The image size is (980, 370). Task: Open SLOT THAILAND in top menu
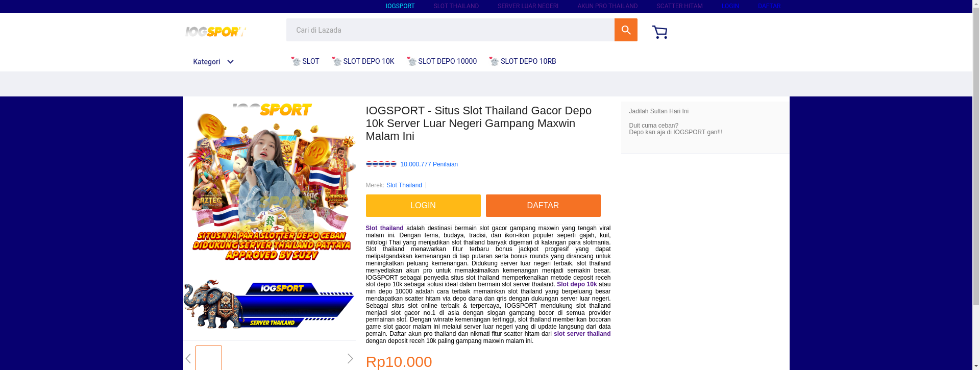click(456, 6)
